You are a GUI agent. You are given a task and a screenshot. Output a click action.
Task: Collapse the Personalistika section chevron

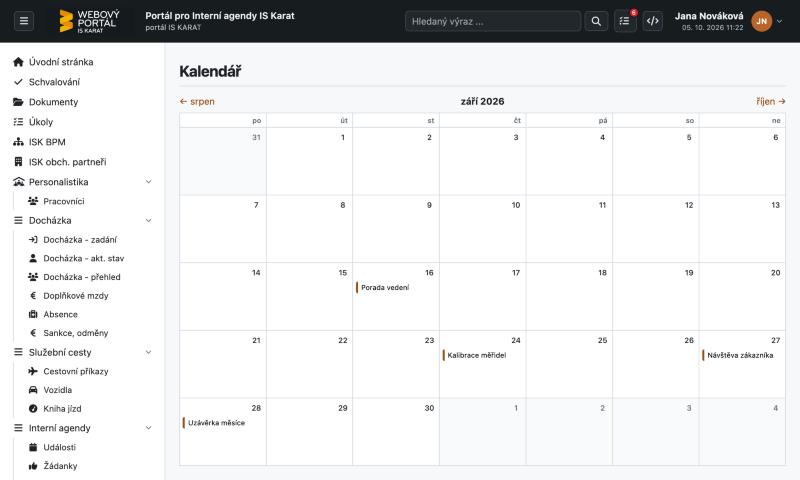pos(148,182)
